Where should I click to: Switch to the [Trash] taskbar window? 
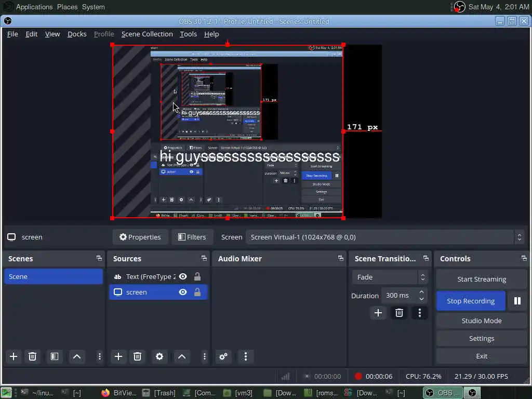click(x=159, y=393)
